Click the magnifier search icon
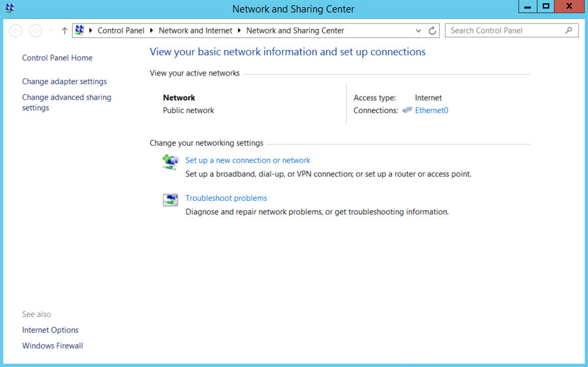 [569, 30]
